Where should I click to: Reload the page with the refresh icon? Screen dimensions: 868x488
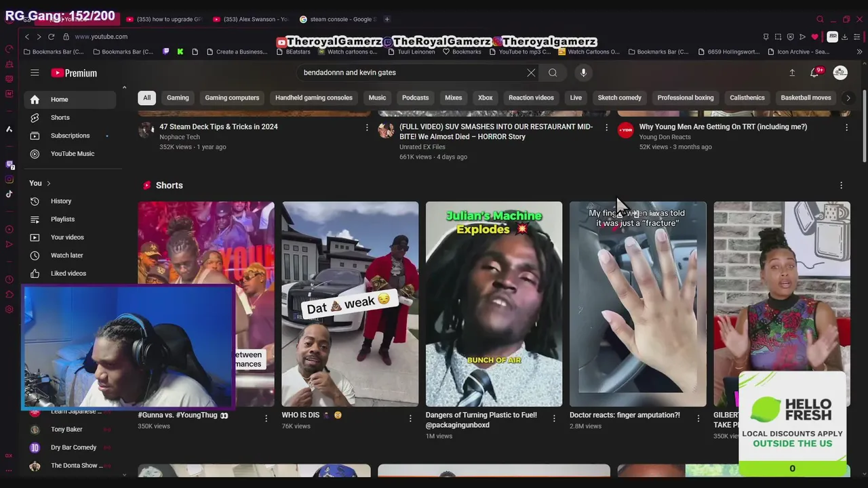pos(51,37)
